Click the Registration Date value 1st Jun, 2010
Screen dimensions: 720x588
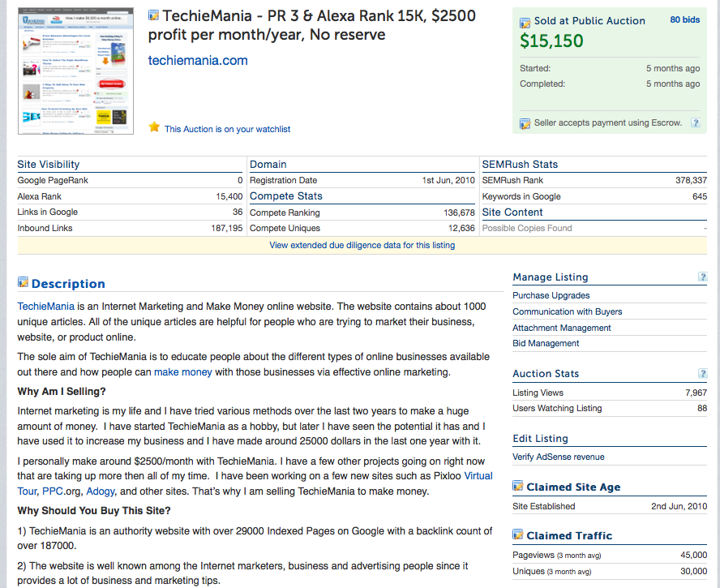coord(448,181)
